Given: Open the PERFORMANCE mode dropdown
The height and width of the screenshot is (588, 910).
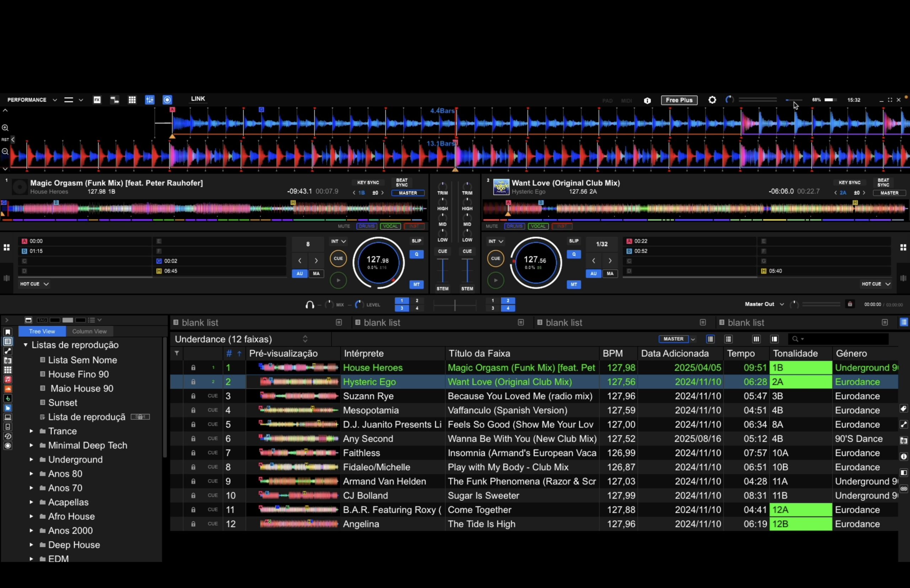Looking at the screenshot, I should [32, 100].
